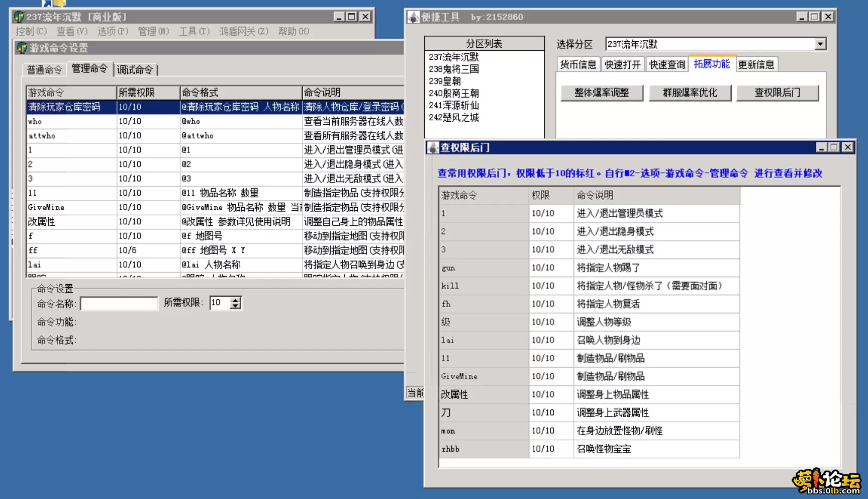This screenshot has height=499, width=868.
Task: Click the 查权限后门 window title icon
Action: pyautogui.click(x=433, y=147)
